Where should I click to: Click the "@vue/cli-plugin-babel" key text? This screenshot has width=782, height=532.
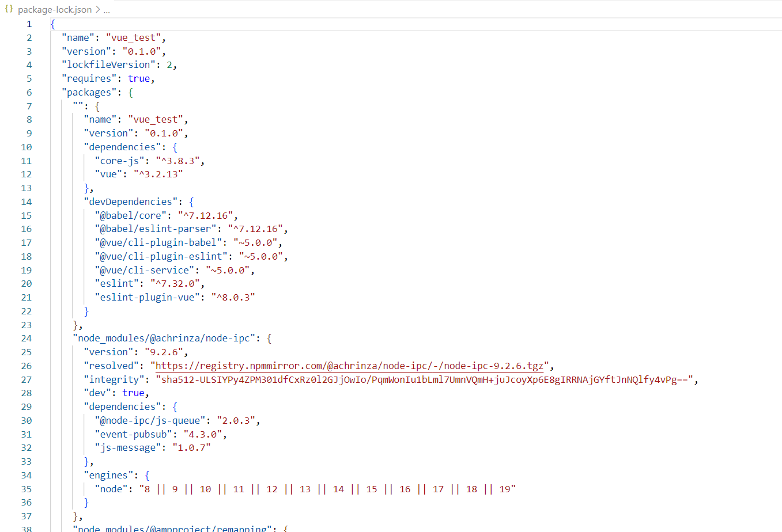(158, 243)
